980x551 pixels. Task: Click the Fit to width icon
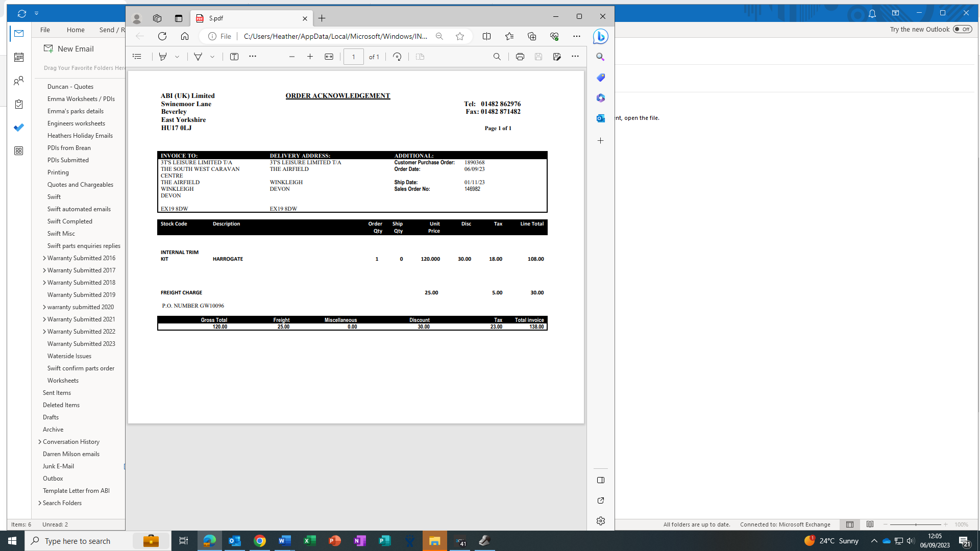329,57
